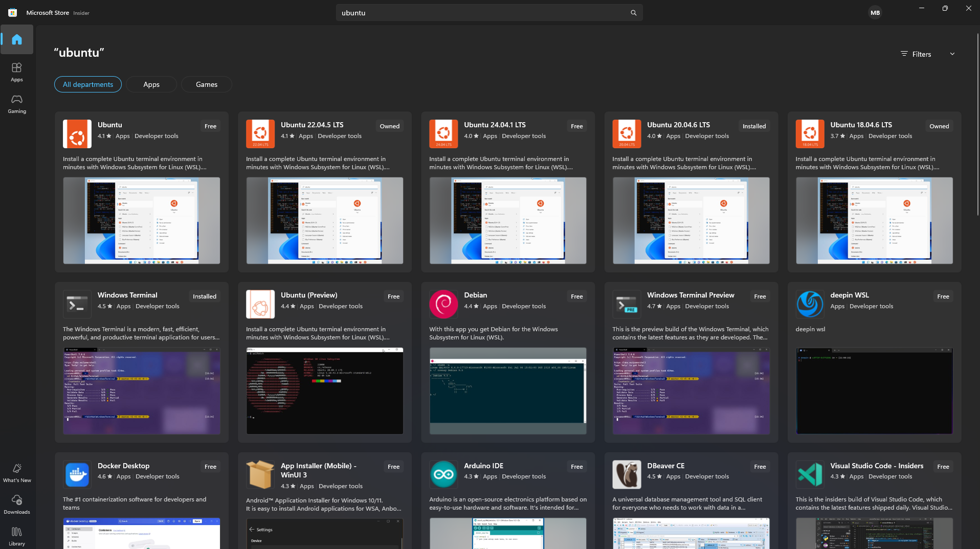The image size is (980, 549).
Task: Expand the Filters dropdown chevron
Action: coord(952,54)
